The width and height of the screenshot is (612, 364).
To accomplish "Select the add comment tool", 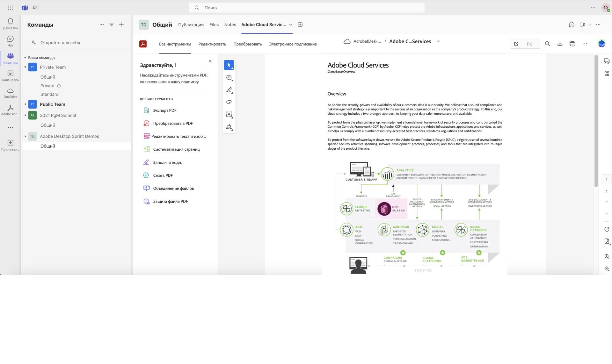I will pos(229,77).
